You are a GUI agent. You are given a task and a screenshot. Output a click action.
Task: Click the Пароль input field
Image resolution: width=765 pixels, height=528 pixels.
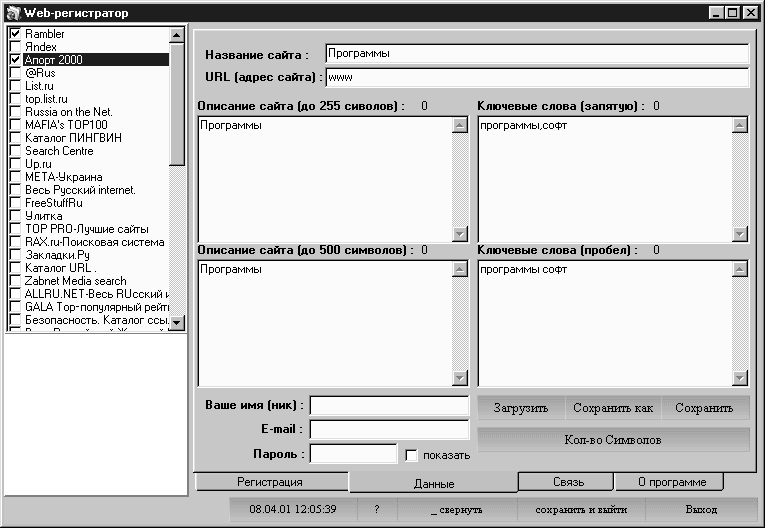click(x=354, y=454)
